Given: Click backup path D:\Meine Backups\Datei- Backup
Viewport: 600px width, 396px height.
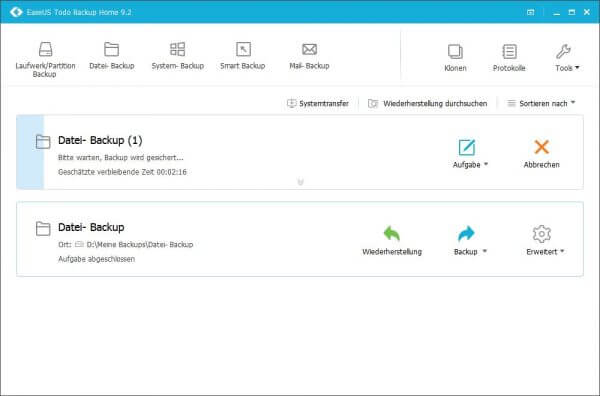Looking at the screenshot, I should [140, 244].
